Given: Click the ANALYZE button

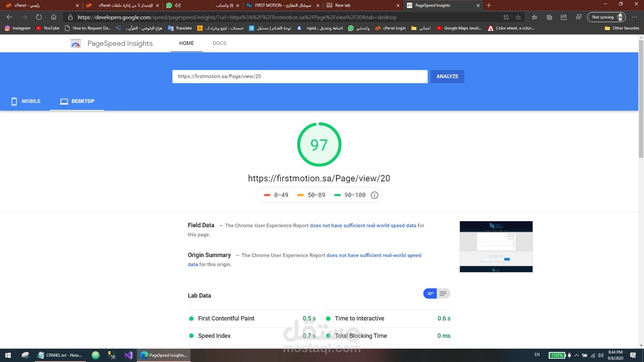Looking at the screenshot, I should coord(447,76).
